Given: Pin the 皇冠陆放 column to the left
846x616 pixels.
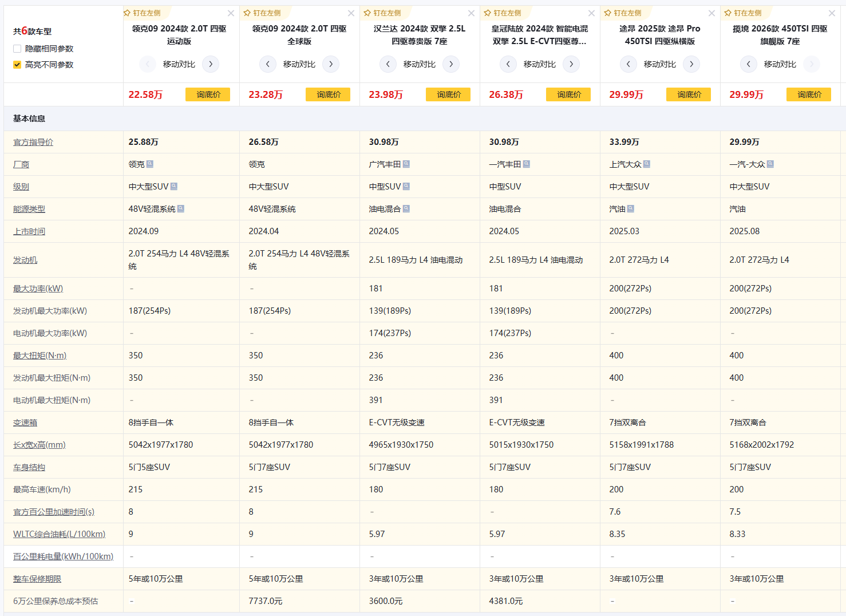Looking at the screenshot, I should click(x=503, y=13).
